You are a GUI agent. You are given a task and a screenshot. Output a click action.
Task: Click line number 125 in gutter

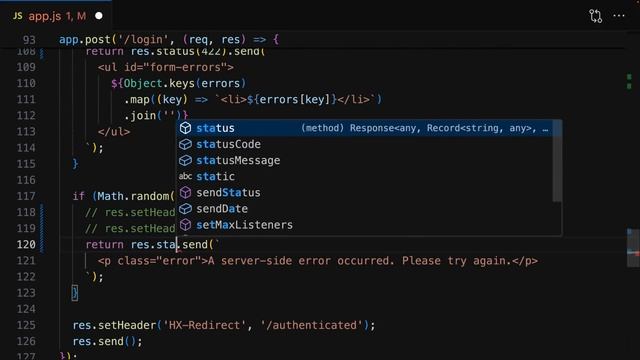[x=26, y=325]
